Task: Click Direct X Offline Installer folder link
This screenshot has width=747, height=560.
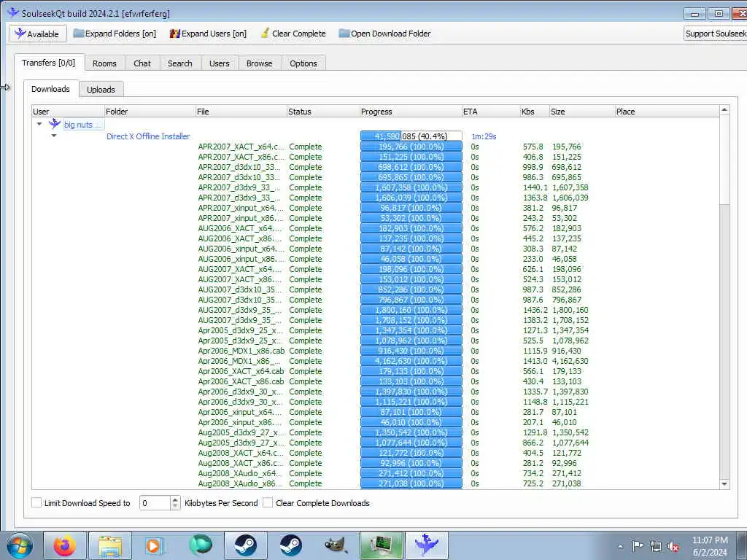Action: (148, 136)
